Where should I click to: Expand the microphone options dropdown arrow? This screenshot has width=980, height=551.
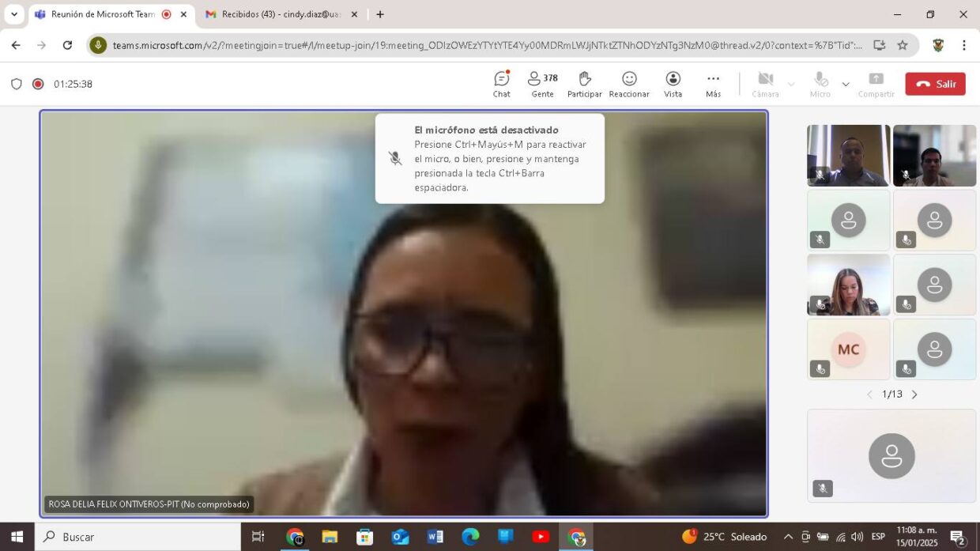(846, 84)
